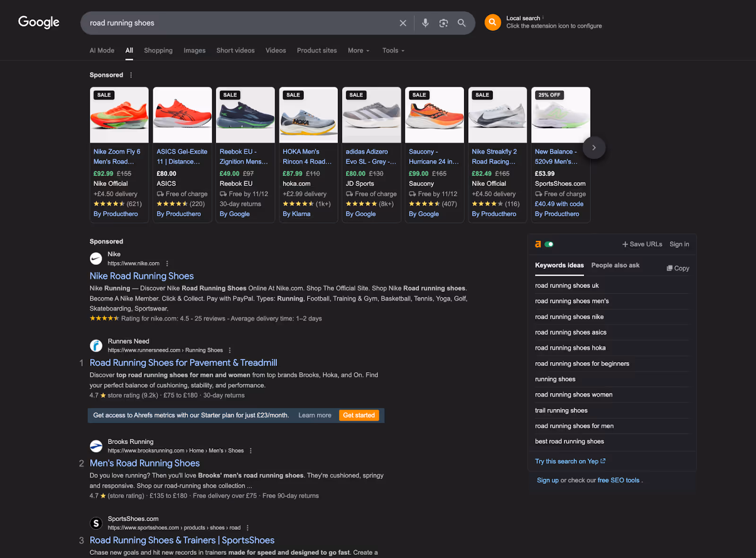Open three-dot menu for Brooks Running result
The height and width of the screenshot is (558, 756).
pos(250,451)
